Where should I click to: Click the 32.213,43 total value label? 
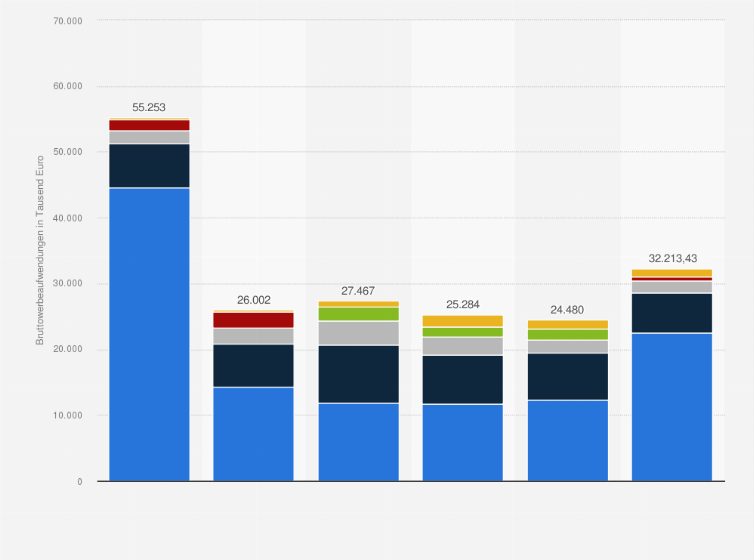point(672,256)
